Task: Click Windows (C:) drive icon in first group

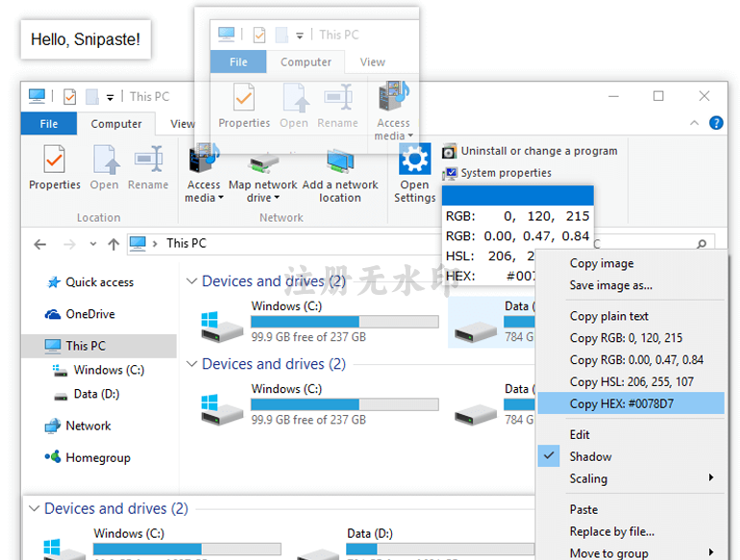Action: [x=221, y=327]
